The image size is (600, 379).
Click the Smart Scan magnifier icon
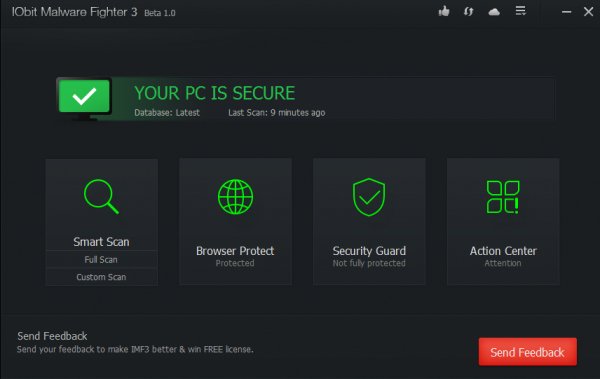pyautogui.click(x=101, y=196)
